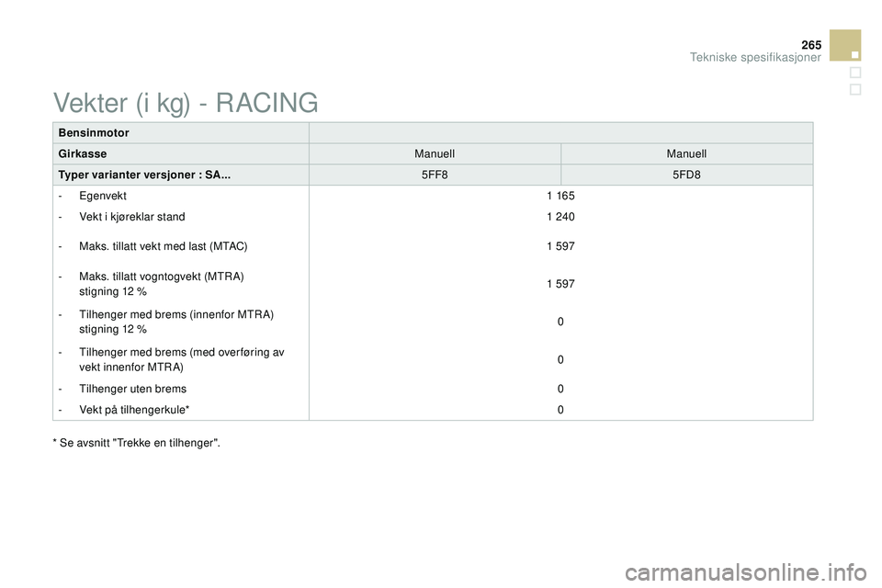Click the 0 value for Vekt på tilhengerkule

tap(560, 410)
